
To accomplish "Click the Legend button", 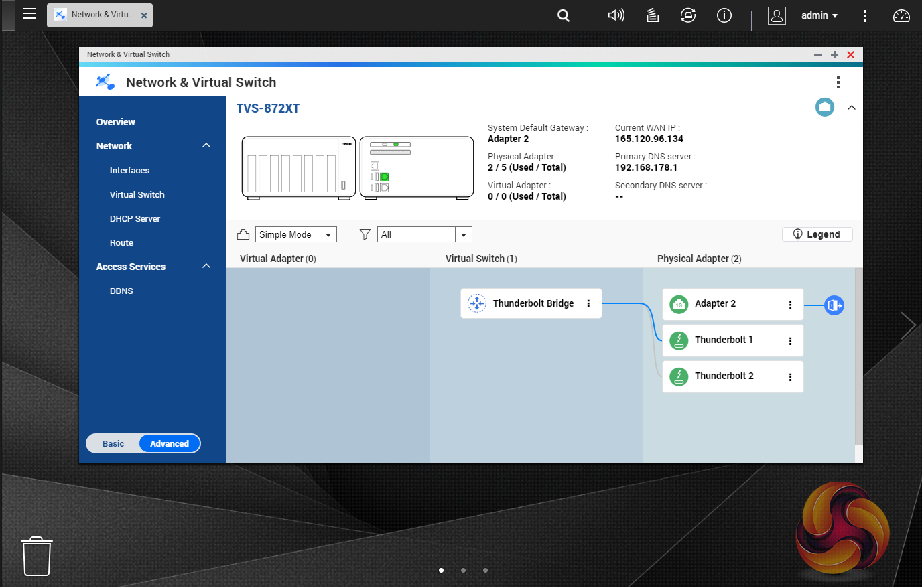I will pyautogui.click(x=817, y=234).
